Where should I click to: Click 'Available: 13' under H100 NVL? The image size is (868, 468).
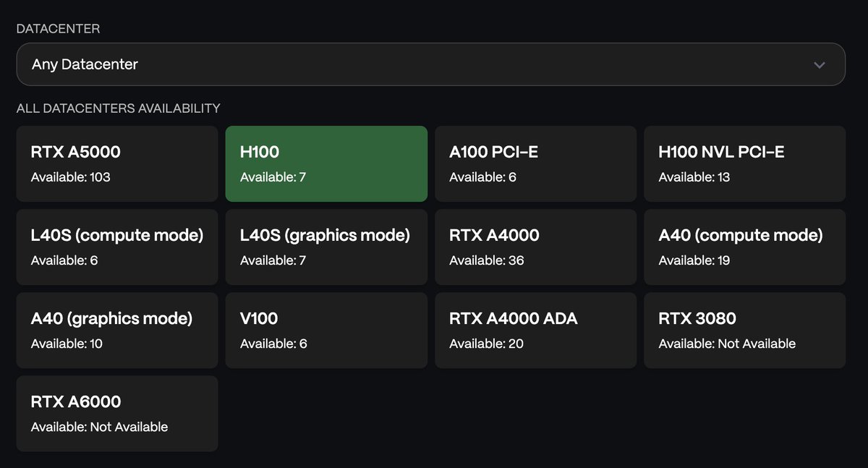coord(694,177)
